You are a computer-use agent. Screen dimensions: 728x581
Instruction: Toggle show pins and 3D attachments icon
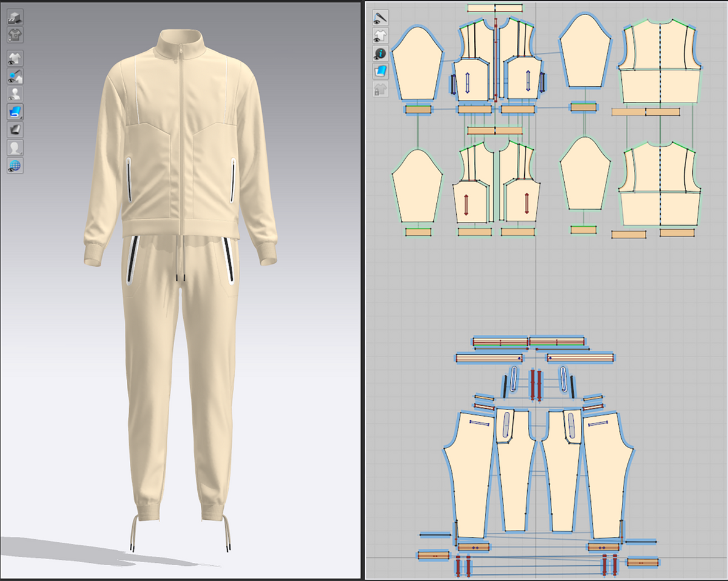[x=15, y=76]
